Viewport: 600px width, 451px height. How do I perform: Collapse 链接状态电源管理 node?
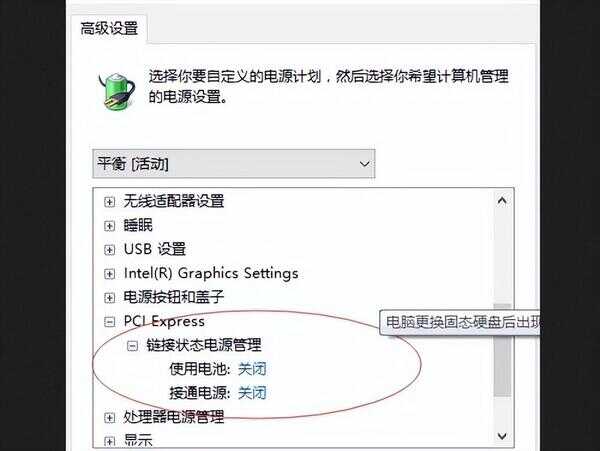click(132, 346)
